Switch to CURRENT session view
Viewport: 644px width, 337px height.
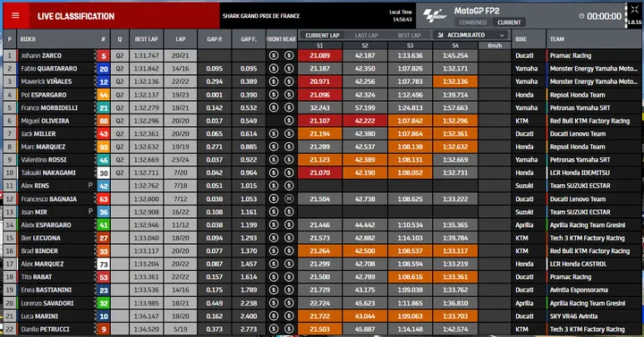tap(509, 22)
